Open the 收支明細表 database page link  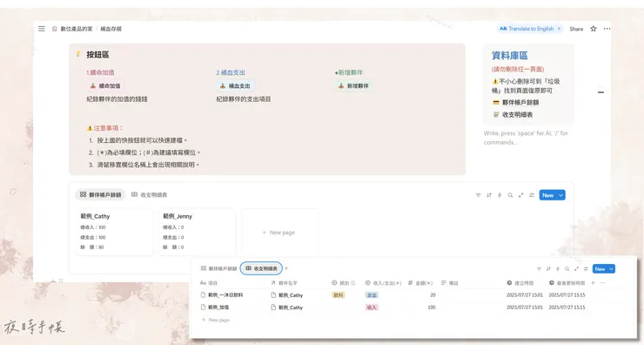513,115
